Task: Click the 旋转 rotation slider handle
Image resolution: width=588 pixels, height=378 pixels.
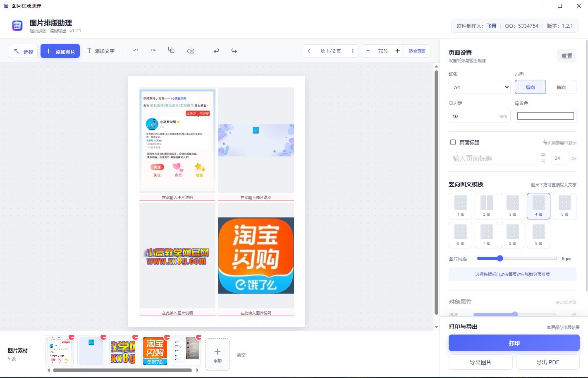Action: coord(515,314)
